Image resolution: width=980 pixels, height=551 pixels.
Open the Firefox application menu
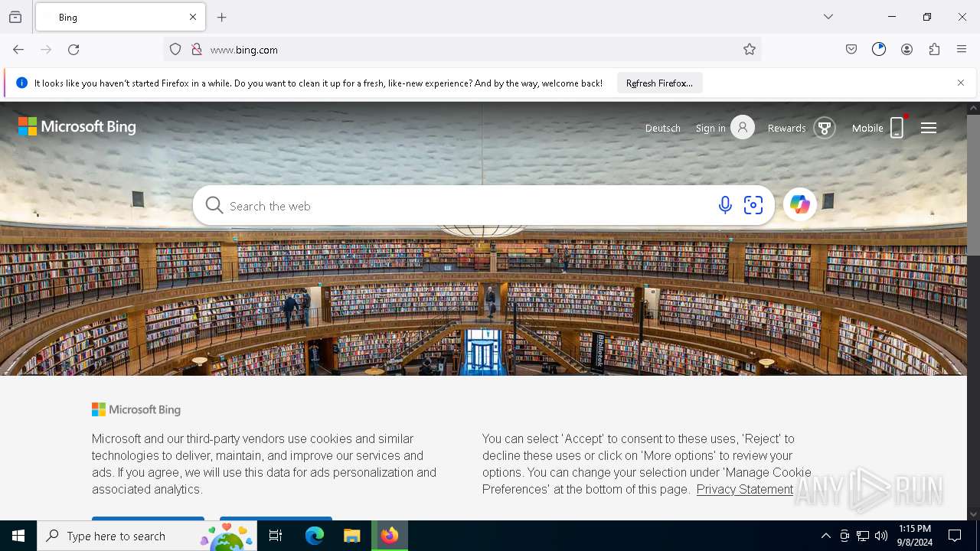coord(962,50)
